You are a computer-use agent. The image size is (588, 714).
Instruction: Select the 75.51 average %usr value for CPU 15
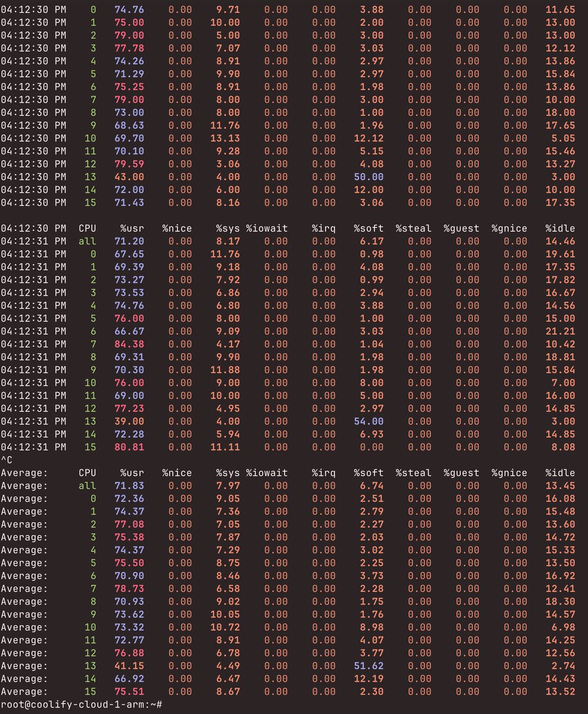[129, 691]
